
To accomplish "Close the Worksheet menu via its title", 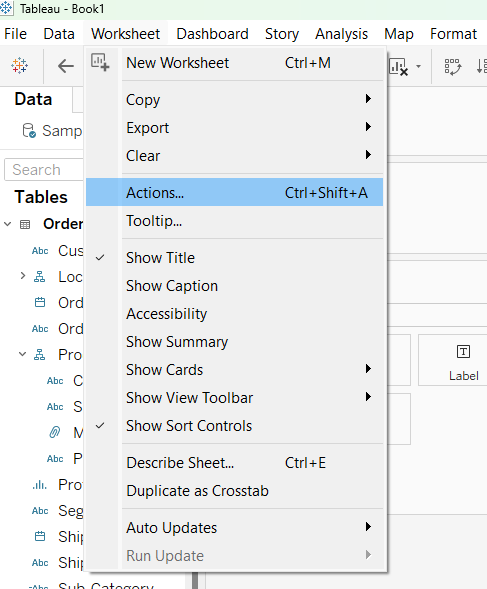I will pyautogui.click(x=126, y=34).
